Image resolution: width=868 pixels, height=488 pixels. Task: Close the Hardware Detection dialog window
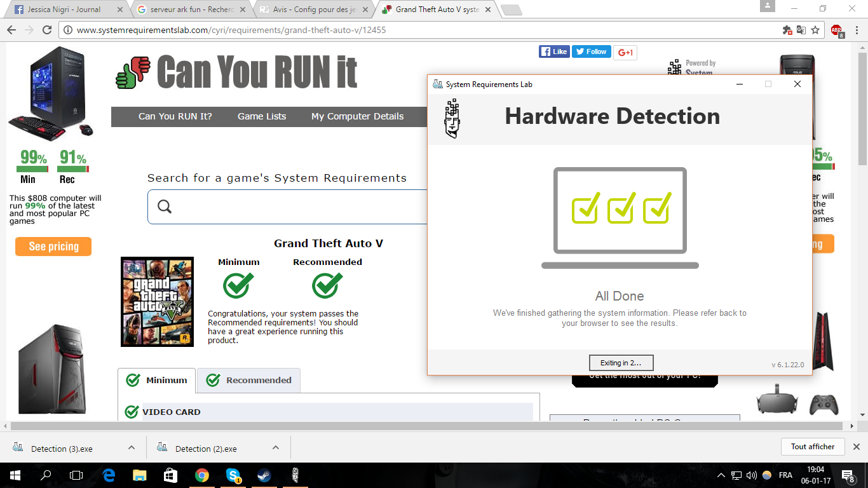tap(797, 84)
